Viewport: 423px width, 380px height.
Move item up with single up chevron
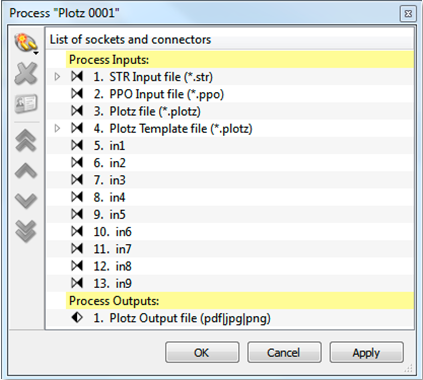click(x=26, y=170)
